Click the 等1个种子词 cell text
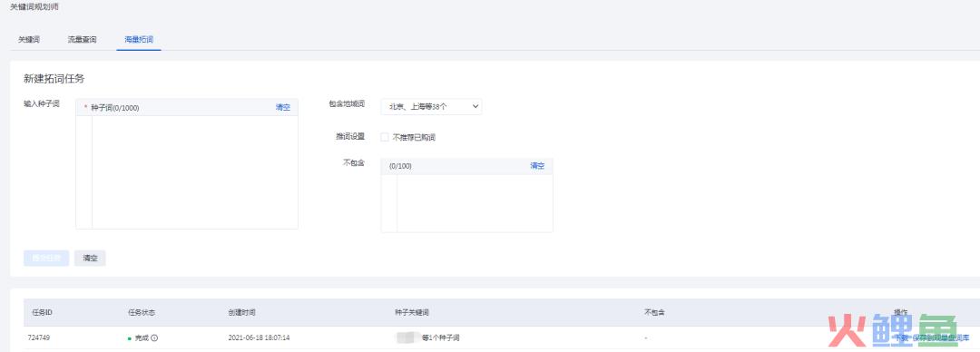The width and height of the screenshot is (980, 352). tap(441, 337)
